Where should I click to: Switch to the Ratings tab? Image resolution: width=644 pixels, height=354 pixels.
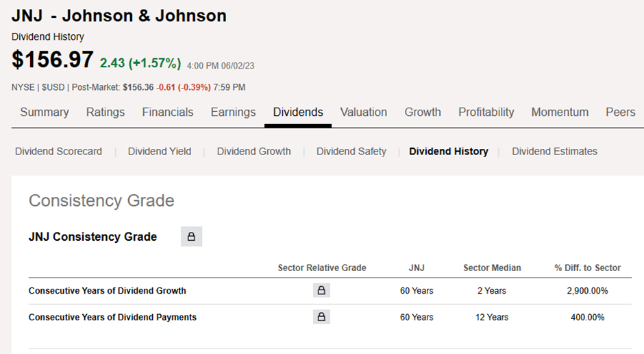105,113
